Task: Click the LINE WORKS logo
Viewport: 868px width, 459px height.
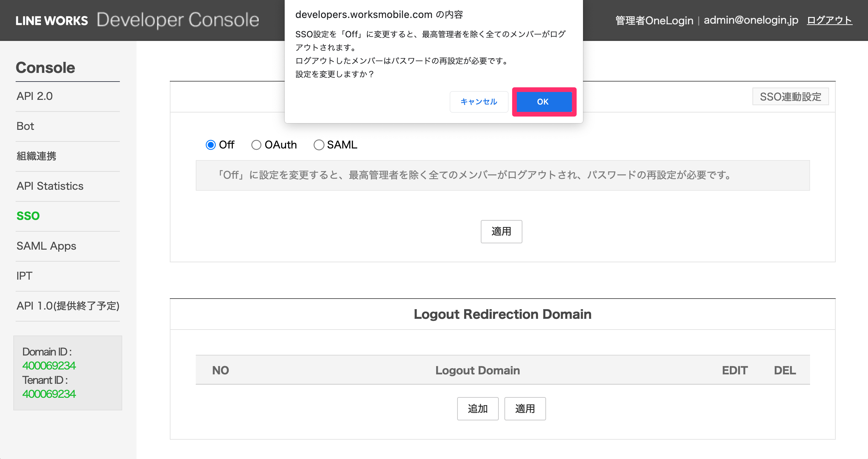Action: pyautogui.click(x=52, y=21)
